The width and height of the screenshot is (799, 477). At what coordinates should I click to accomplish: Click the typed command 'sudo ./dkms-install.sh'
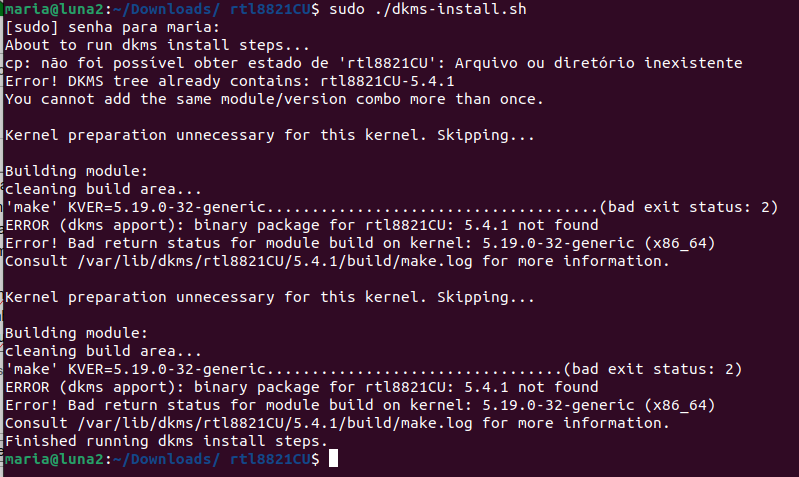[x=428, y=9]
